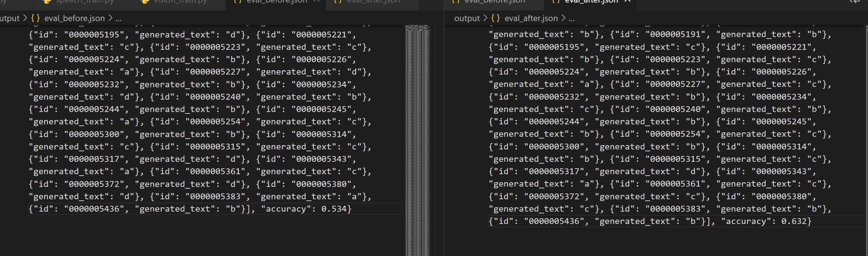Switch to the speech_train.py tab
Viewport: 868px width, 256px height.
pyautogui.click(x=85, y=2)
